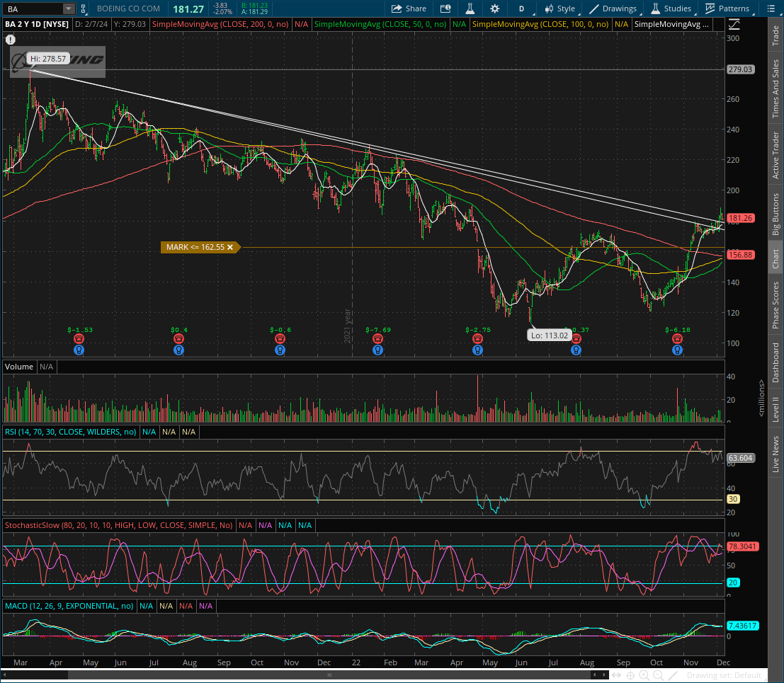Click SimpleMovingAvg (CLOSE, 200, 0, no) label
The image size is (784, 683).
[x=220, y=24]
